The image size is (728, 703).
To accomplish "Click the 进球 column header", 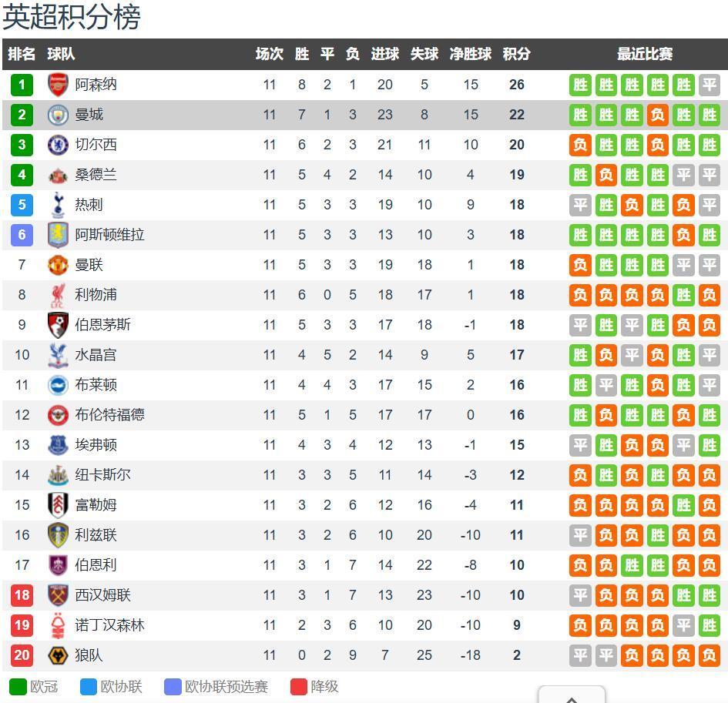I will [x=385, y=54].
